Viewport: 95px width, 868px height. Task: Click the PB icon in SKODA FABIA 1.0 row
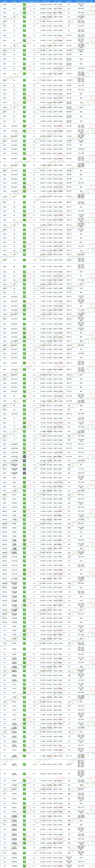[x=24, y=511]
